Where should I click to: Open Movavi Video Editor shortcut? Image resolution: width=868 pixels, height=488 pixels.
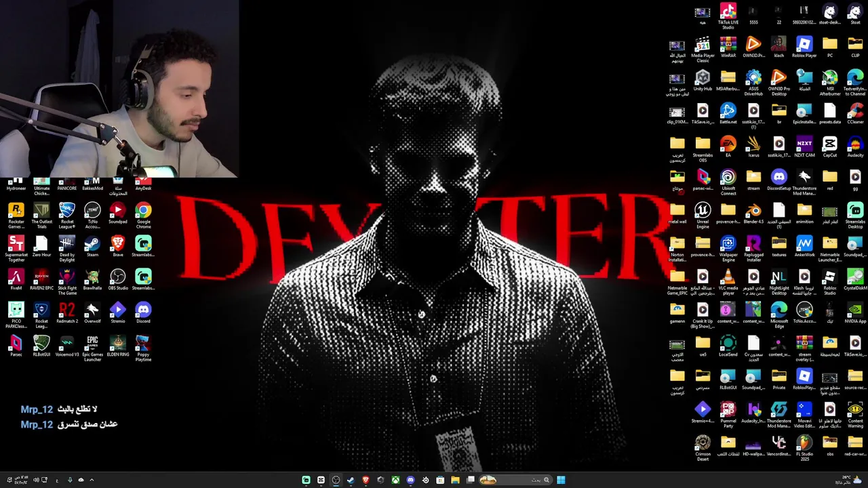tap(804, 415)
